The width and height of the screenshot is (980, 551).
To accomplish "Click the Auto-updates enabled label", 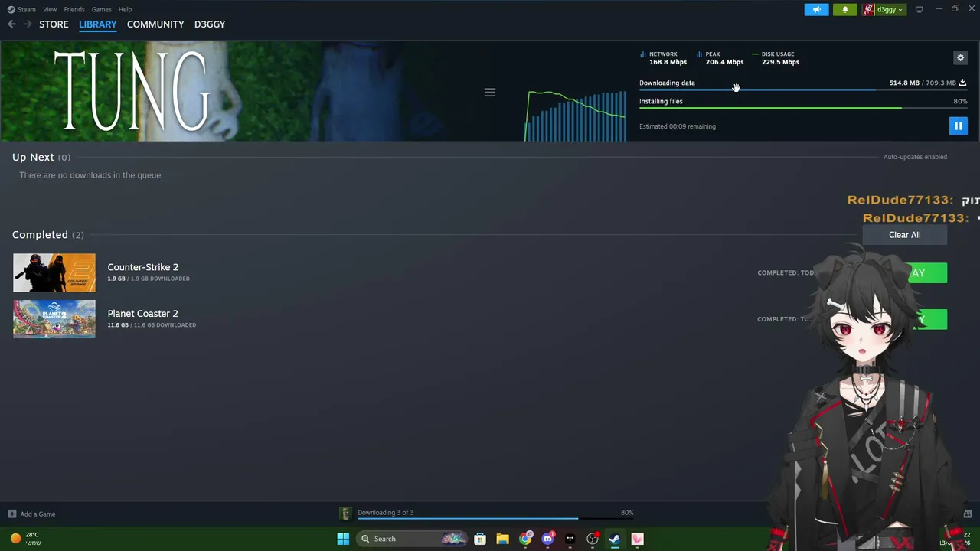I will (915, 157).
